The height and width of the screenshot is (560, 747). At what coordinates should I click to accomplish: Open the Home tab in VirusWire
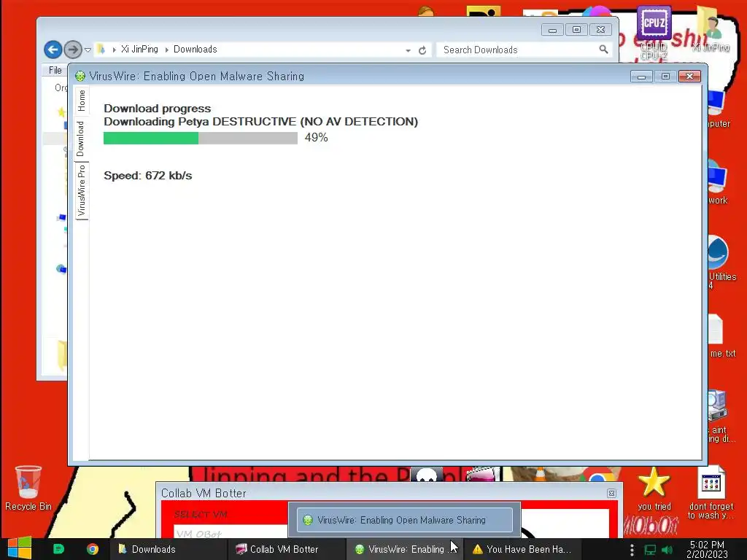tap(82, 101)
